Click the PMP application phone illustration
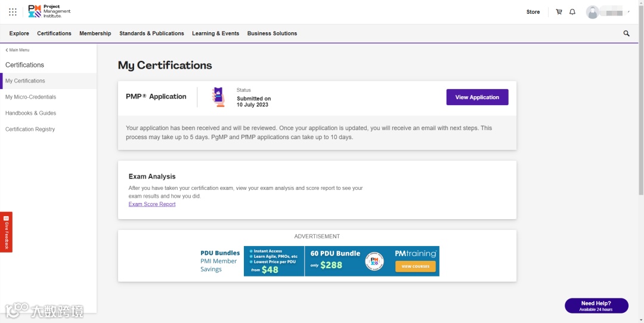The image size is (644, 323). click(x=218, y=97)
